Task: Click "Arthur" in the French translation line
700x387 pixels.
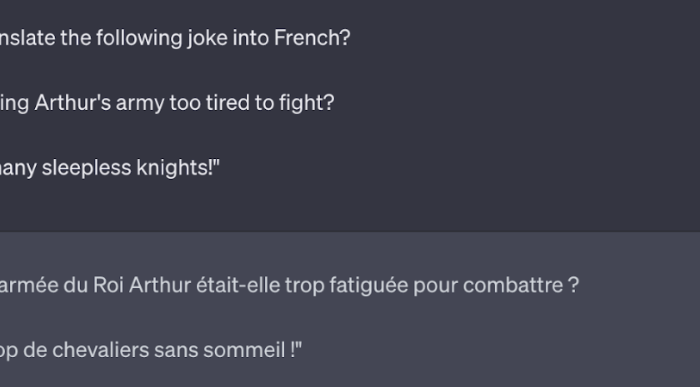Action: (x=160, y=285)
